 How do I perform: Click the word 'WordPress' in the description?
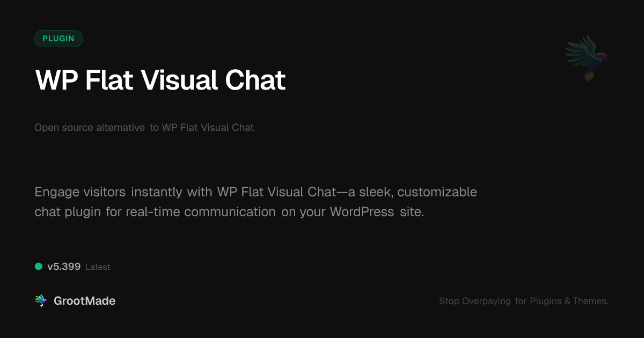tap(362, 212)
